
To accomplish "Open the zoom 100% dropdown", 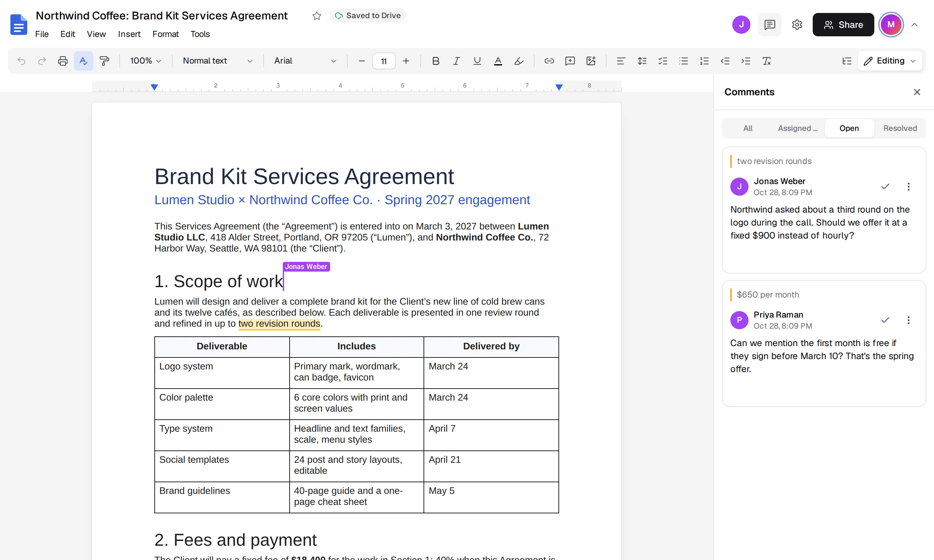I will pyautogui.click(x=145, y=61).
